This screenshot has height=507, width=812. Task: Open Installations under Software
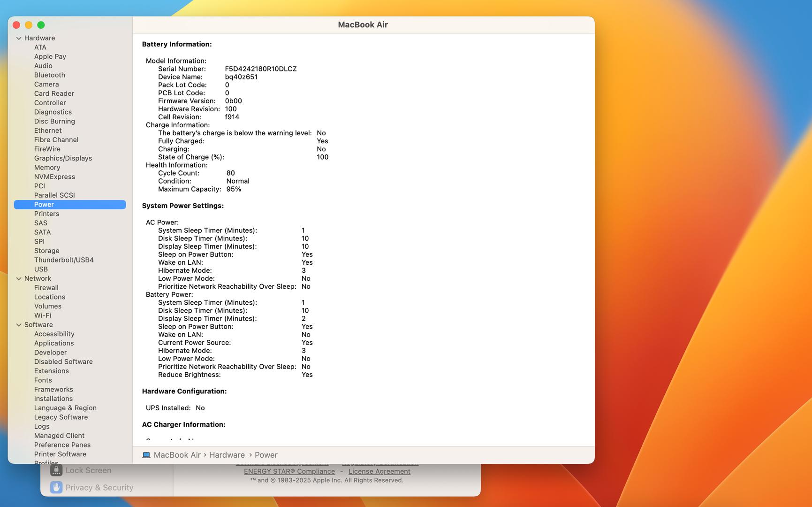click(x=53, y=399)
